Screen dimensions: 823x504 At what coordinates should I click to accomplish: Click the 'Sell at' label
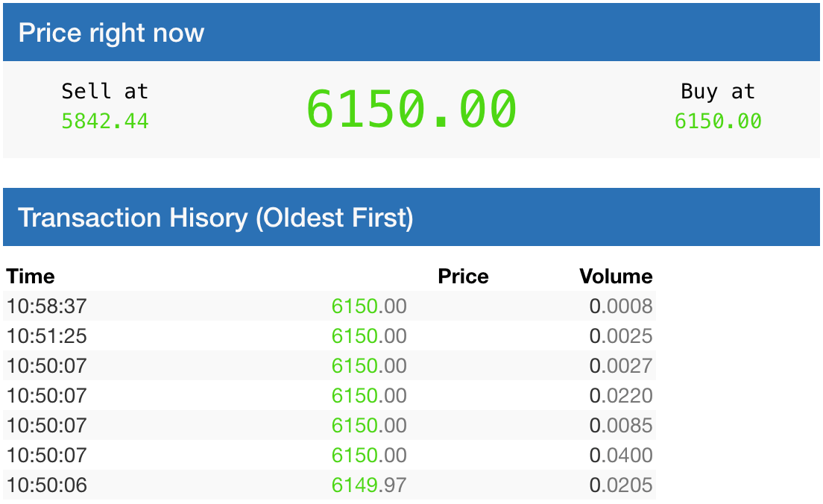tap(105, 92)
